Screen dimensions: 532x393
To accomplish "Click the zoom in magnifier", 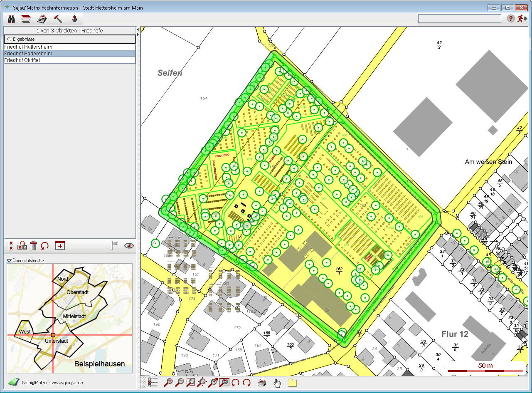I will 169,383.
